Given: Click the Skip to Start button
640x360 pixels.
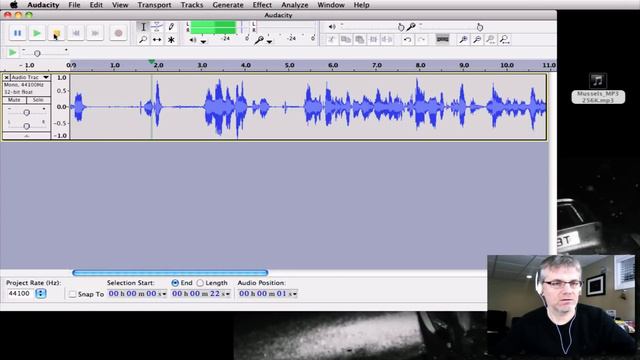Looking at the screenshot, I should pyautogui.click(x=76, y=33).
